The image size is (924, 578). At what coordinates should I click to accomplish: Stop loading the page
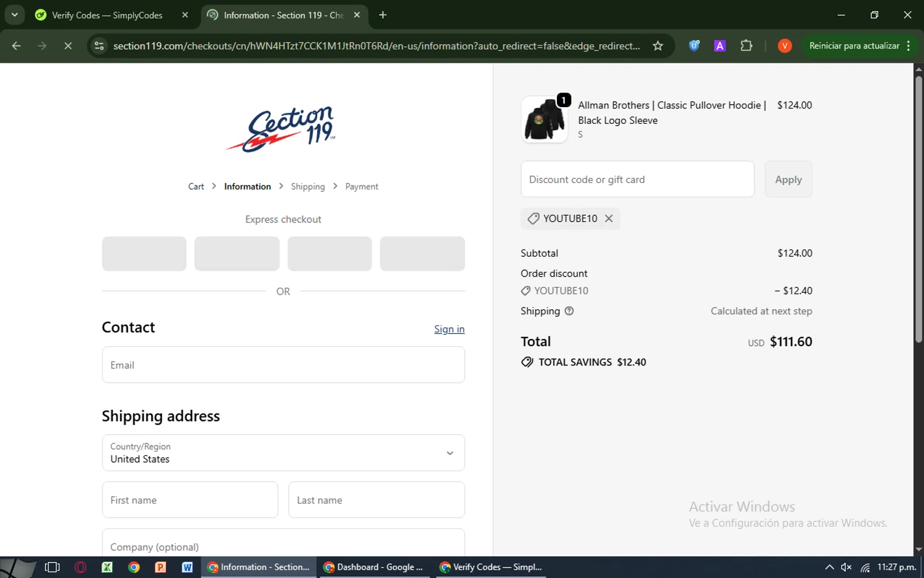point(68,46)
